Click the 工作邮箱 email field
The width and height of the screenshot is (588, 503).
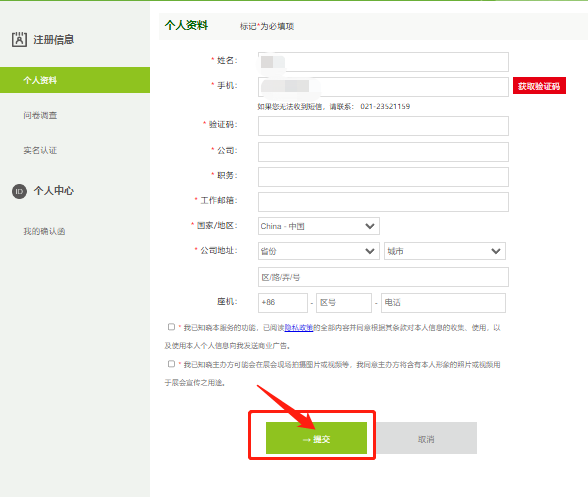[383, 202]
